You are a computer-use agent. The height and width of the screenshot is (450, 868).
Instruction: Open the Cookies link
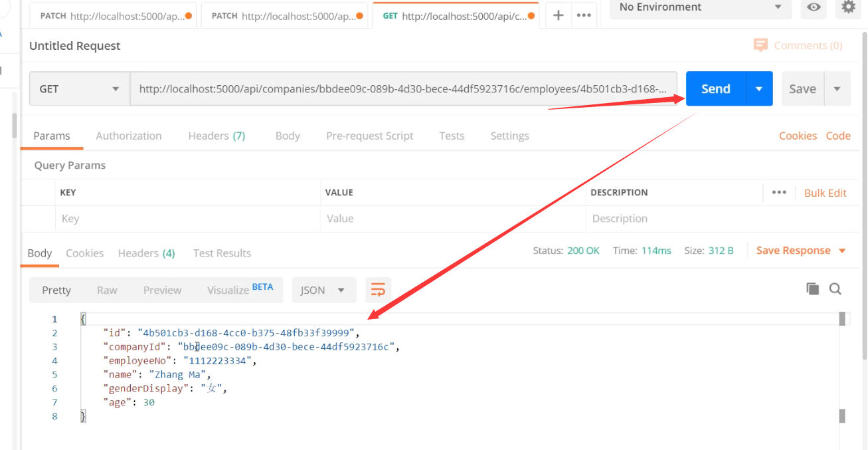pyautogui.click(x=798, y=136)
